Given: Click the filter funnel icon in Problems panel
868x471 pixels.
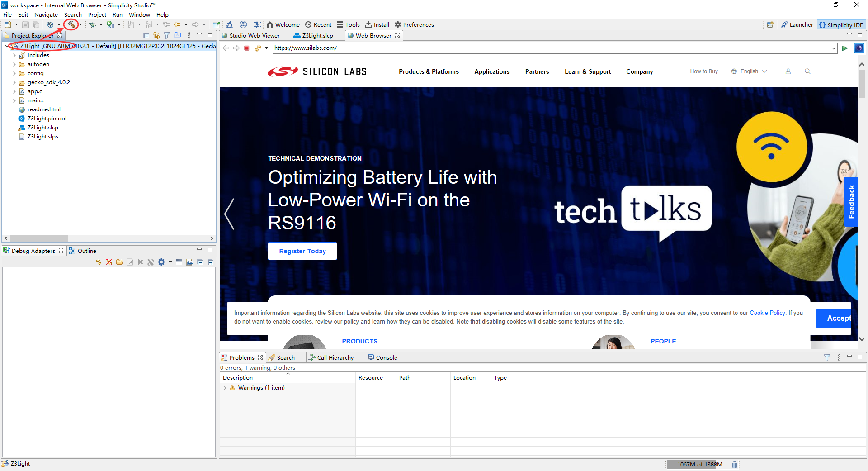Looking at the screenshot, I should pos(827,357).
